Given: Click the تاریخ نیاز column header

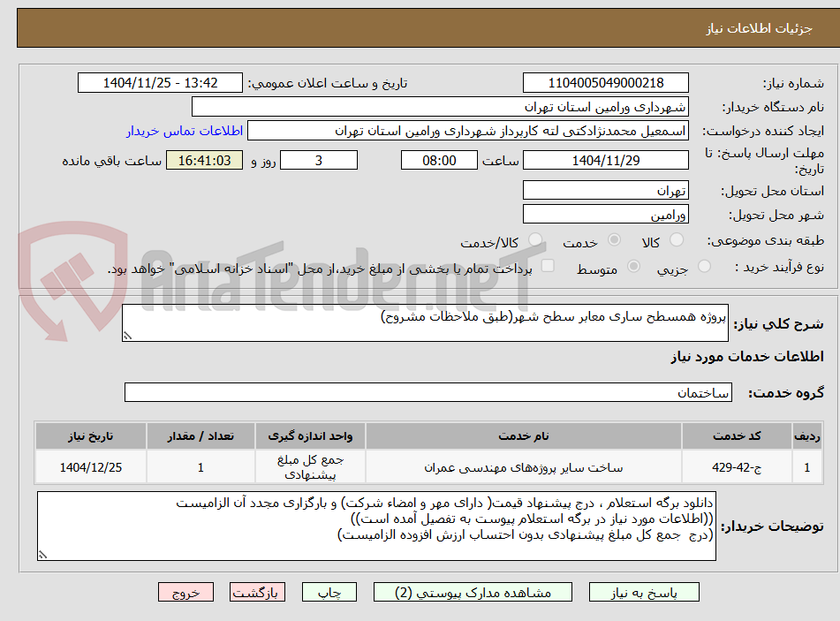Looking at the screenshot, I should [x=90, y=436].
